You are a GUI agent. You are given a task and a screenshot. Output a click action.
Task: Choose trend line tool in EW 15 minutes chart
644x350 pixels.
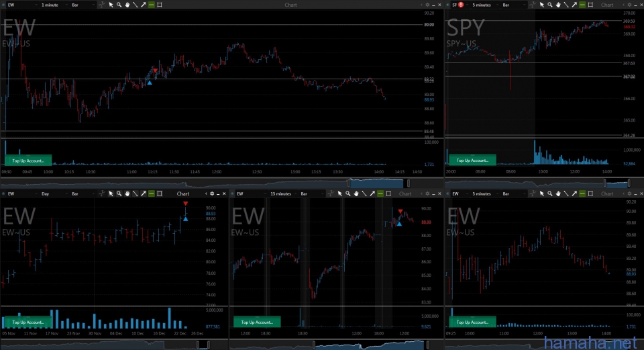click(364, 193)
